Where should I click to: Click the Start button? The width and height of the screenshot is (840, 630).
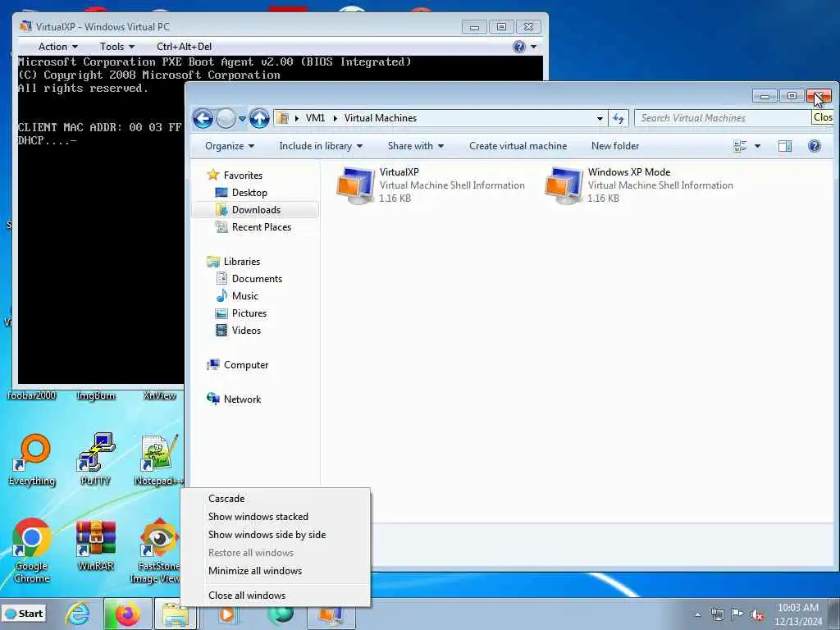(x=24, y=614)
